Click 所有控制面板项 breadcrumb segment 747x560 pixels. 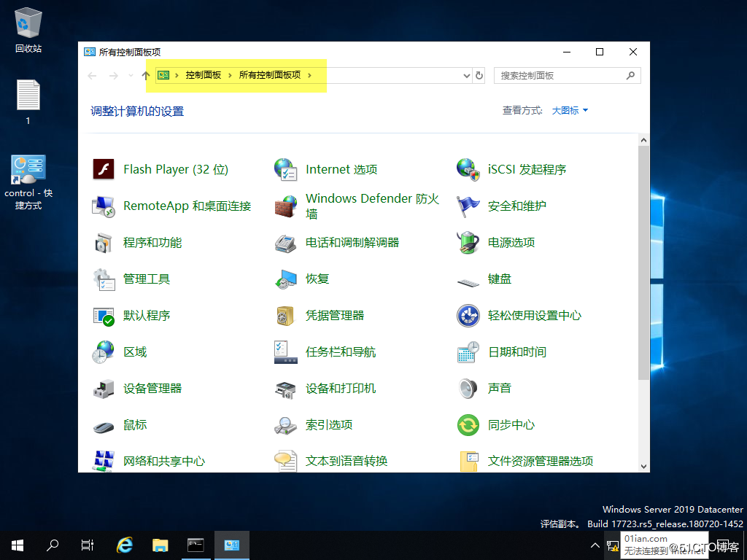[269, 75]
